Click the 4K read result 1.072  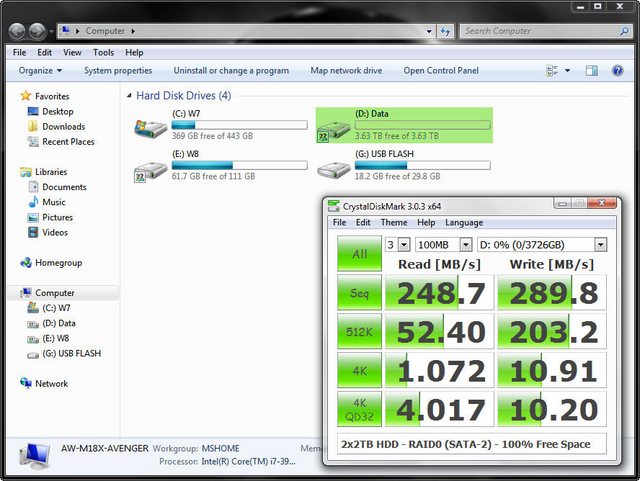[x=440, y=370]
